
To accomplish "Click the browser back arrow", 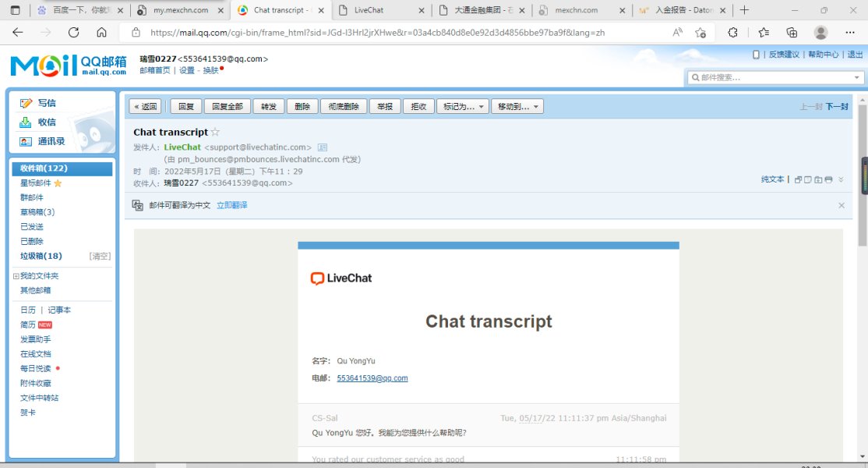I will point(18,33).
